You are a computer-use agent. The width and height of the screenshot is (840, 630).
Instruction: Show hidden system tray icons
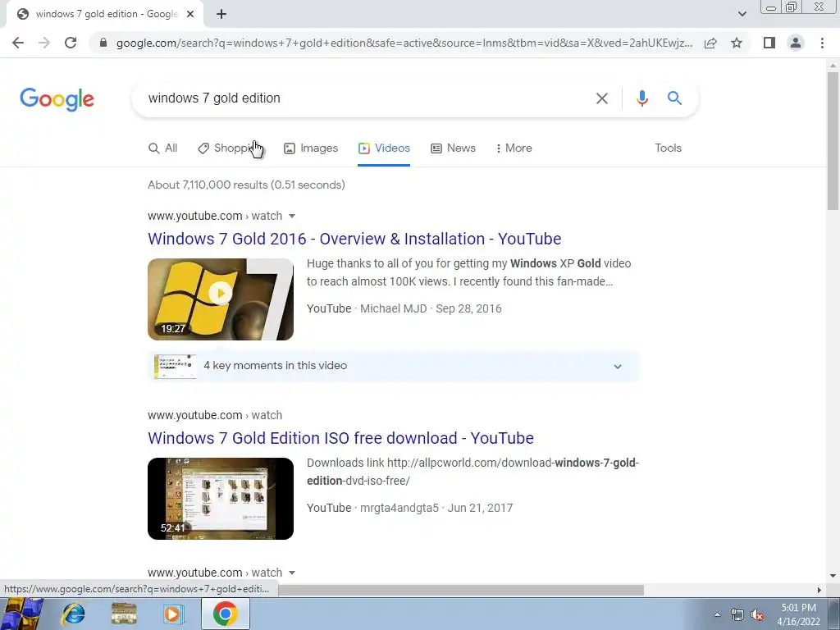pos(717,614)
